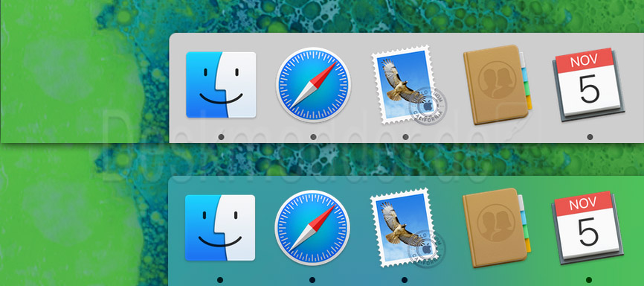Open the NOV 5 Calendar in light dock
Viewport: 644px width, 286px height.
pyautogui.click(x=588, y=85)
